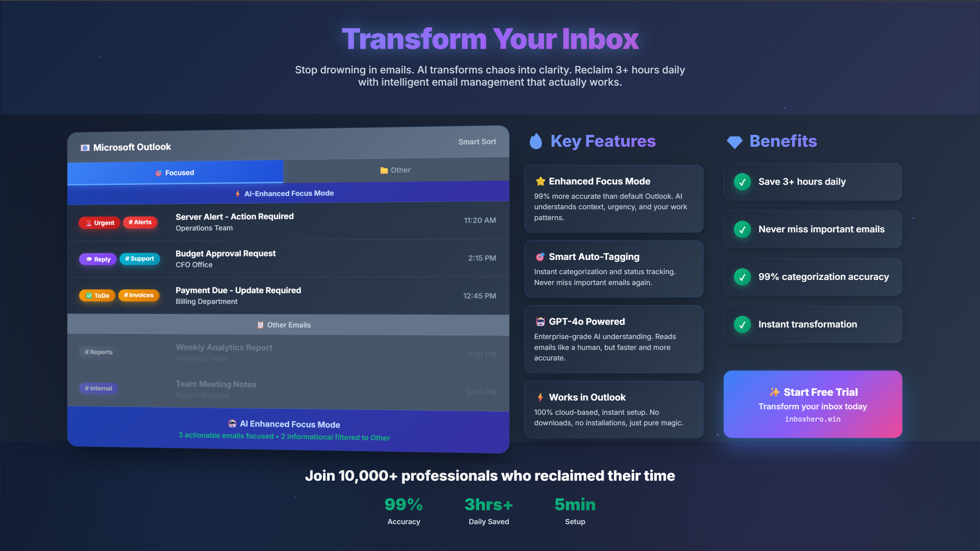
Task: Switch to the Other tab
Action: [x=396, y=170]
